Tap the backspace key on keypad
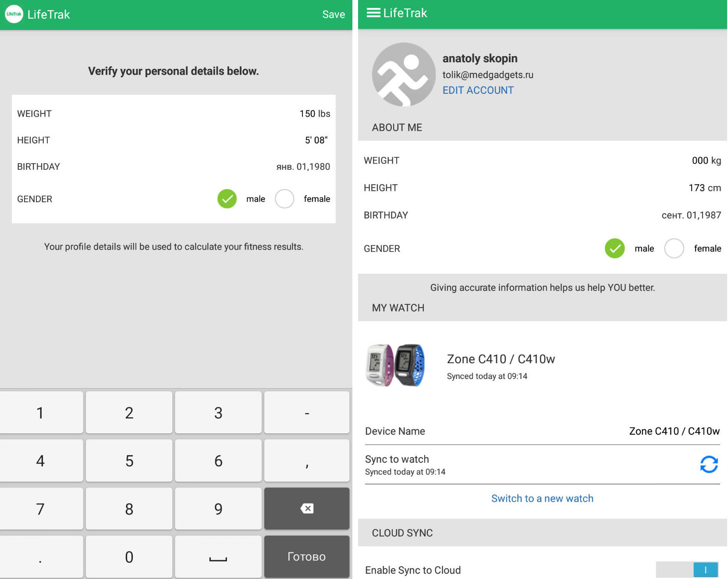This screenshot has width=728, height=579. click(307, 508)
